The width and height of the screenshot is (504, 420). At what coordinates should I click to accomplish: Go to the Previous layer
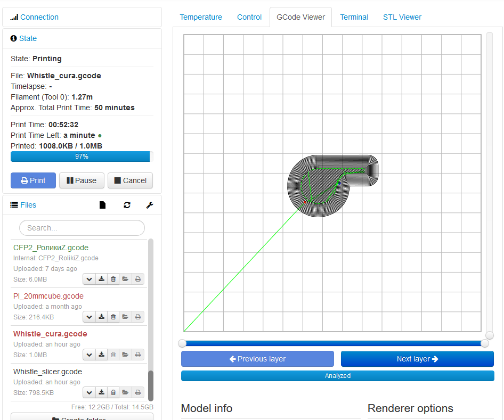pos(257,359)
